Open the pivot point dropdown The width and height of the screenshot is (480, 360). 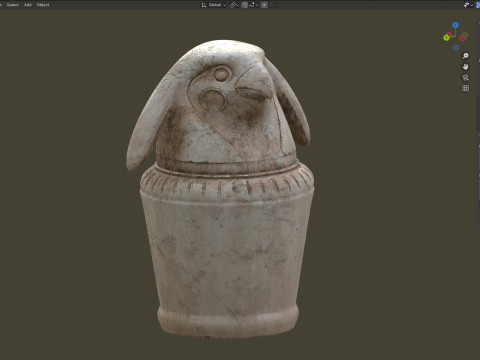234,5
